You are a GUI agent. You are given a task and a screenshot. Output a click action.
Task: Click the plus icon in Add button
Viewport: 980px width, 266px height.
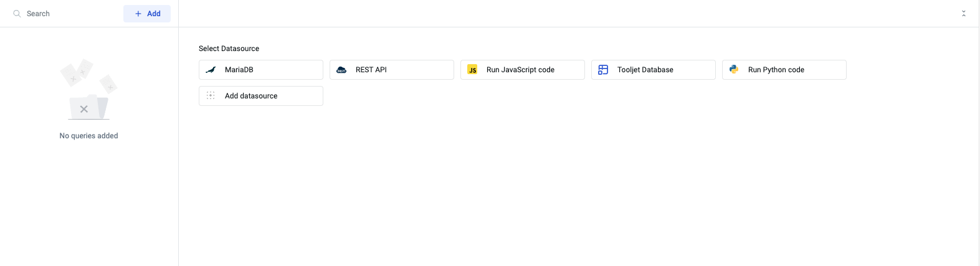(138, 14)
